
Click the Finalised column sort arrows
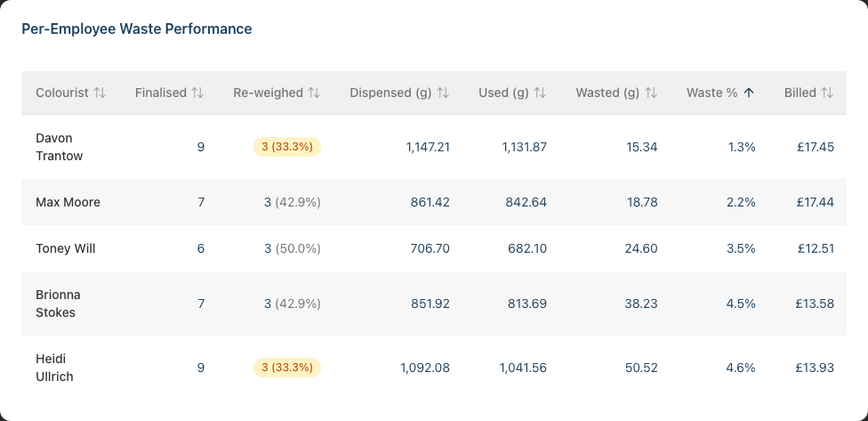(197, 93)
